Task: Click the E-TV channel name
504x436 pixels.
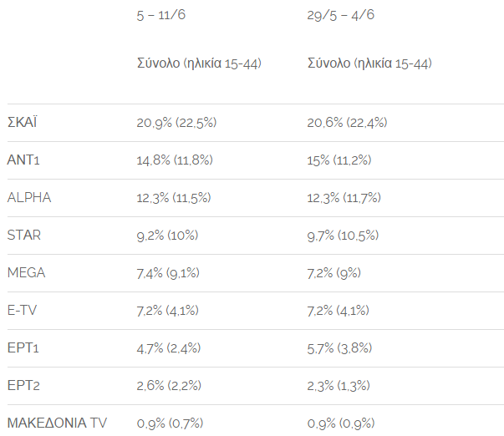Action: pos(23,311)
